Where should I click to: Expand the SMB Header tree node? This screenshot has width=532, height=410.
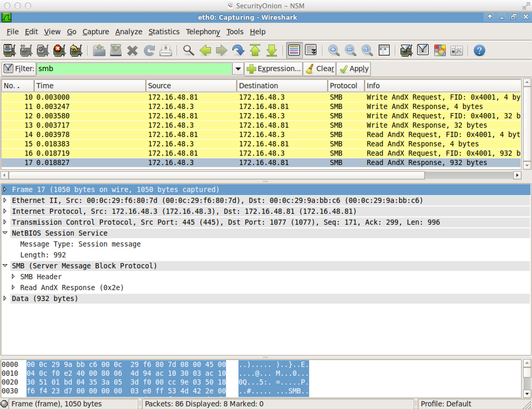click(13, 277)
